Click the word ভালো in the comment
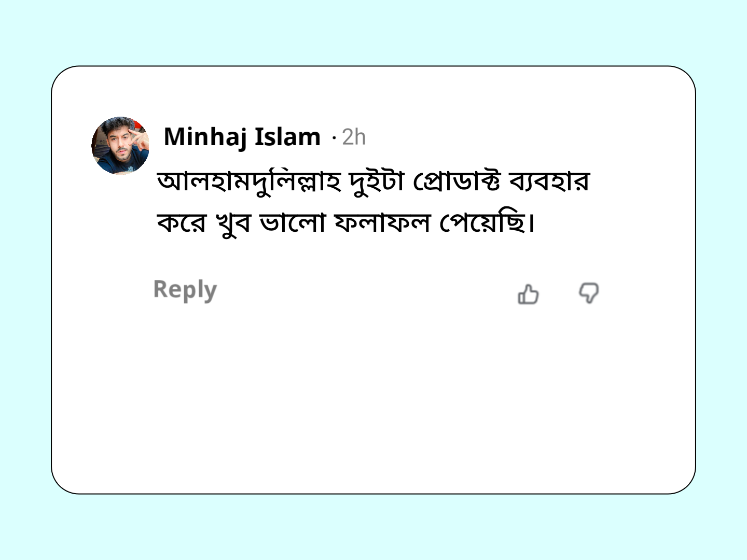The height and width of the screenshot is (560, 747). point(292,223)
